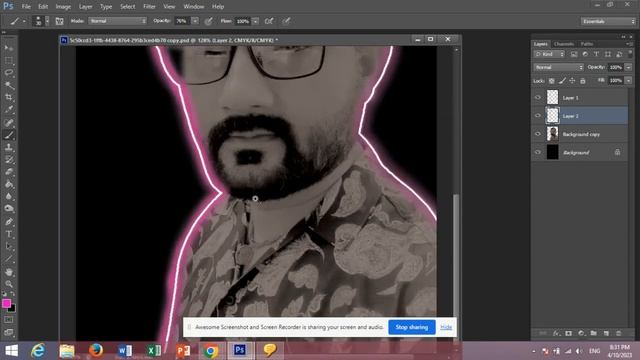
Task: Toggle tablet pressure for opacity
Action: (209, 21)
